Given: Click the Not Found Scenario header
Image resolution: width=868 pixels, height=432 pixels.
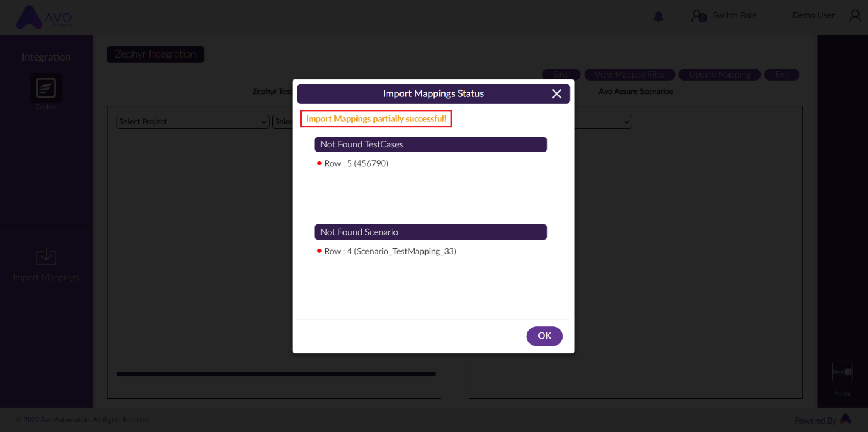Looking at the screenshot, I should (x=430, y=232).
